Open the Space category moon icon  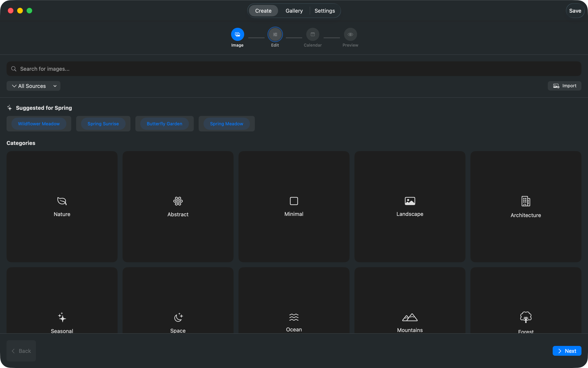click(178, 317)
